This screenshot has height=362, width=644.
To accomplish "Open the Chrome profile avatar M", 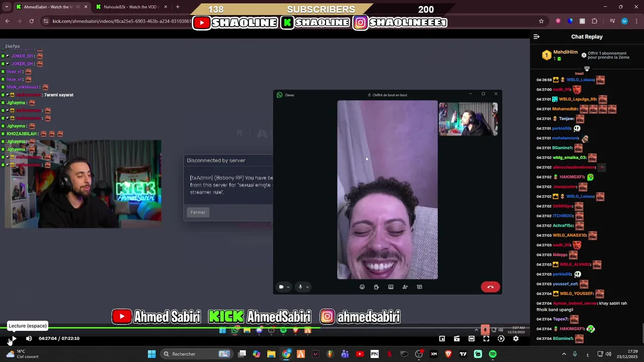I will [x=624, y=21].
